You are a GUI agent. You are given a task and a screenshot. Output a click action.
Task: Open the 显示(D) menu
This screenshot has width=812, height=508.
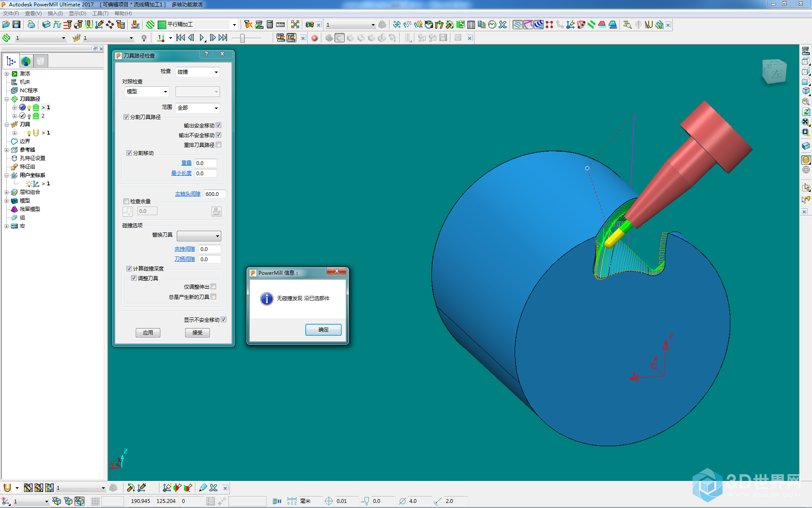(x=77, y=14)
